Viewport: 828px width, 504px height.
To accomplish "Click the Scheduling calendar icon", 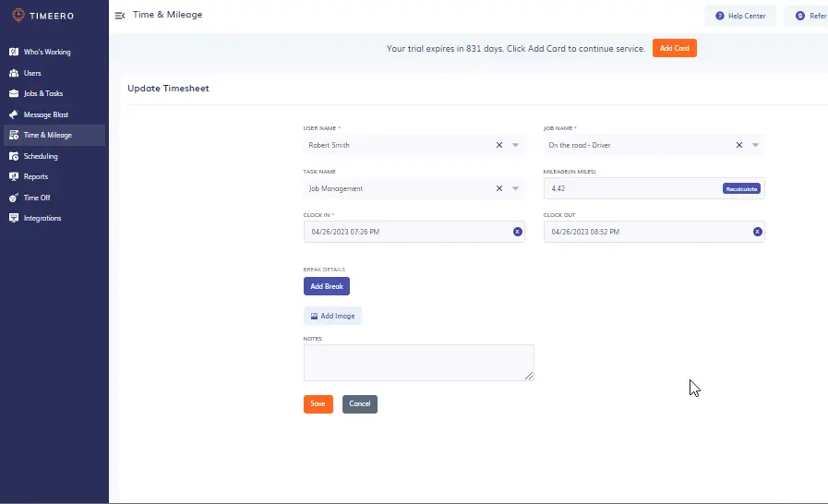I will coord(14,156).
